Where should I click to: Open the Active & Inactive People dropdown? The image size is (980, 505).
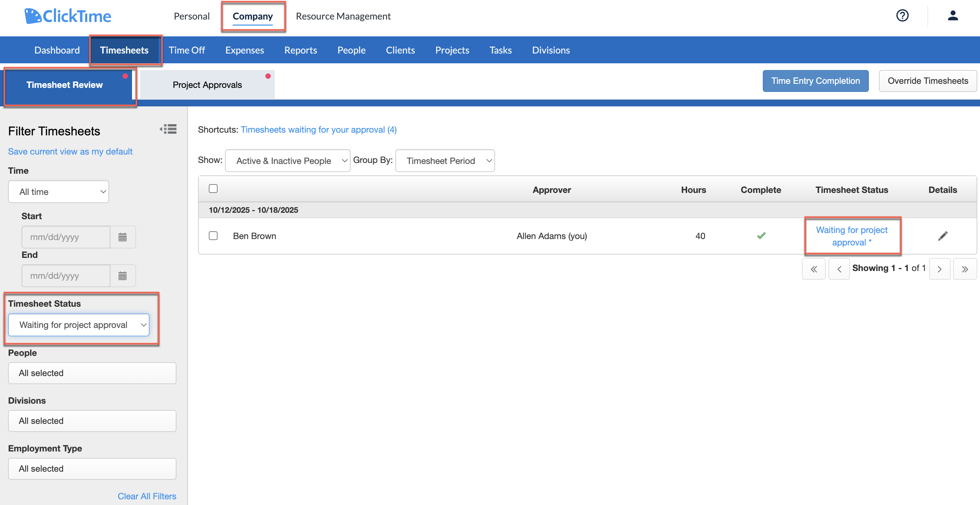(287, 160)
